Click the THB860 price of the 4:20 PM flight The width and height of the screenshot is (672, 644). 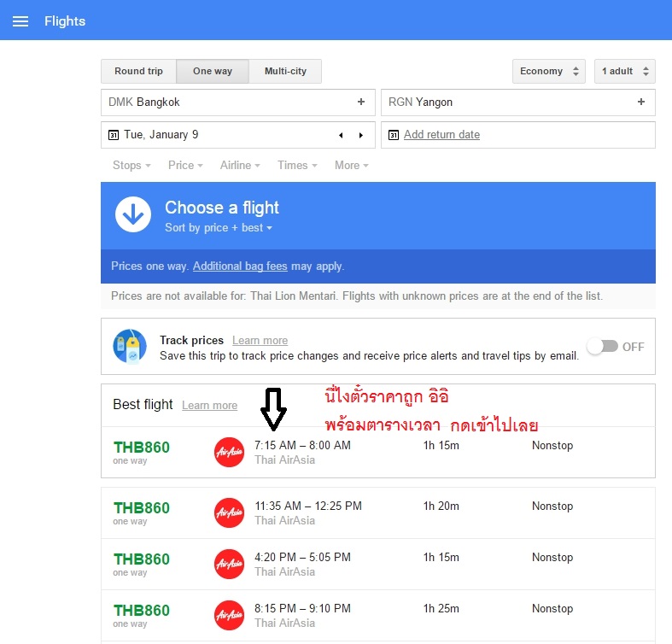(x=142, y=559)
